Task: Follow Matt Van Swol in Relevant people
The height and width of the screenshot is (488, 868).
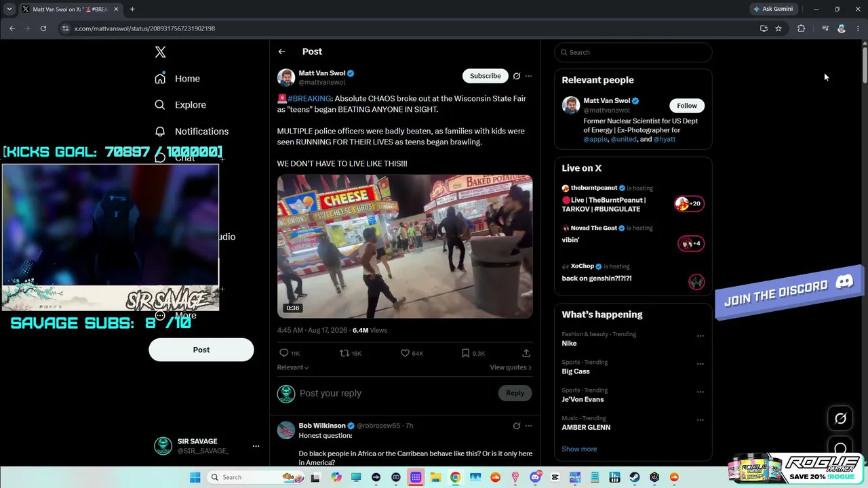Action: click(687, 106)
